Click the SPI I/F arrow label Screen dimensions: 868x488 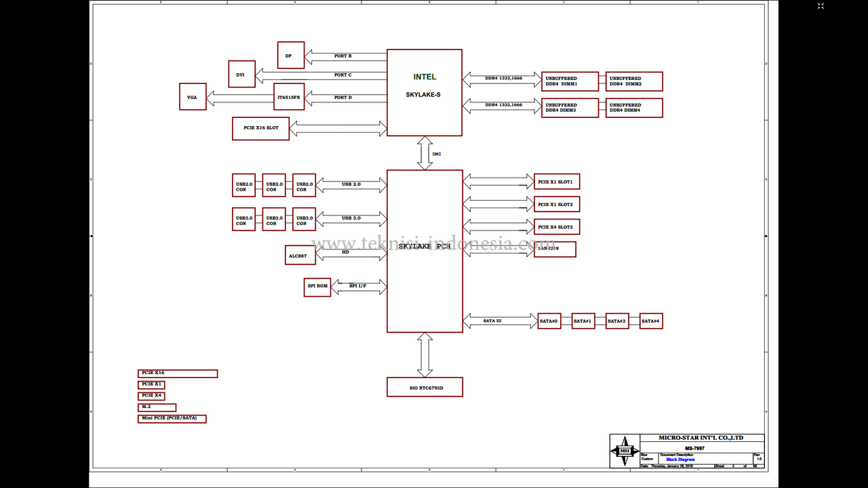[x=357, y=286]
